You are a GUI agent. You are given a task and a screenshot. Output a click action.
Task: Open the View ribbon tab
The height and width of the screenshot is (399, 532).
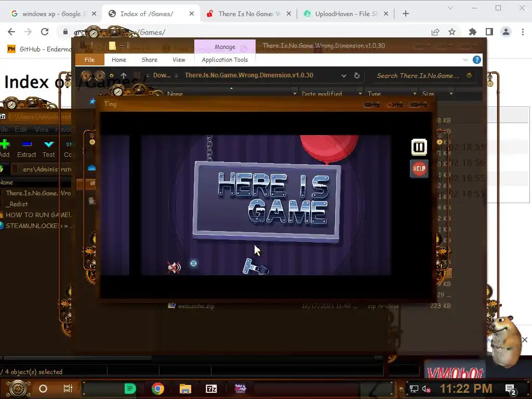179,60
